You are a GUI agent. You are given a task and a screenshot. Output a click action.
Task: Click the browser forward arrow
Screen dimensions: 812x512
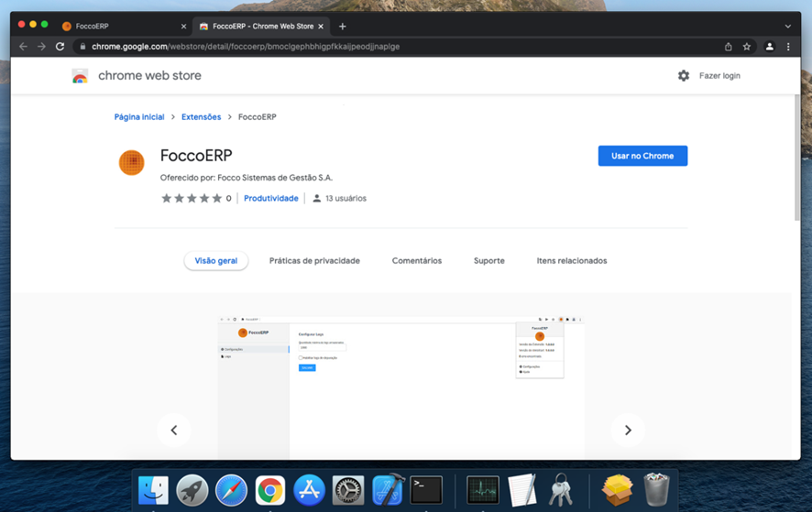(41, 47)
